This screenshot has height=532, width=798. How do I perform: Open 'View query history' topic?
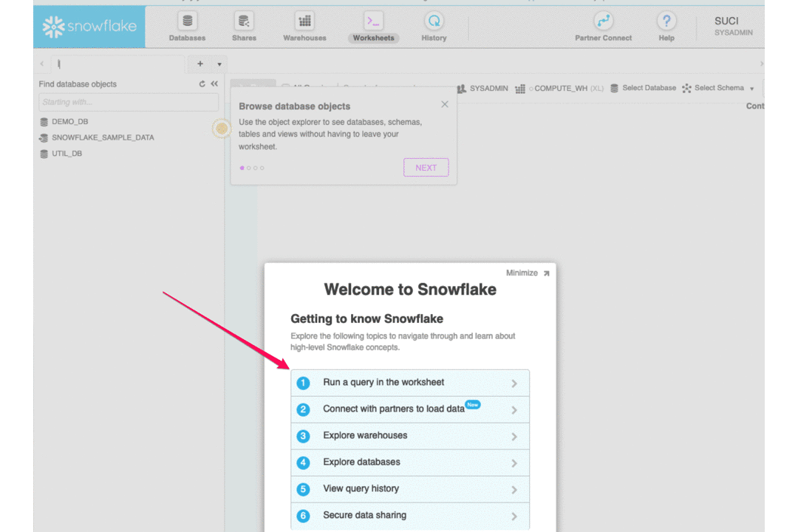(410, 488)
